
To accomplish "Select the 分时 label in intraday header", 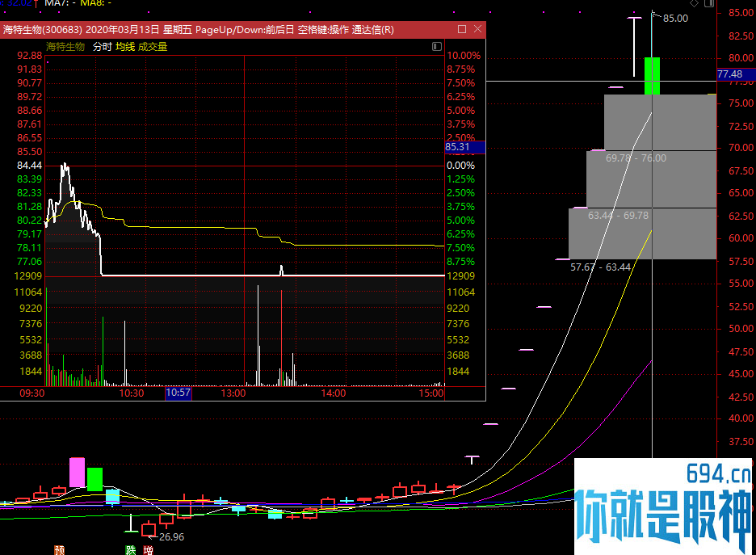I will tap(103, 47).
